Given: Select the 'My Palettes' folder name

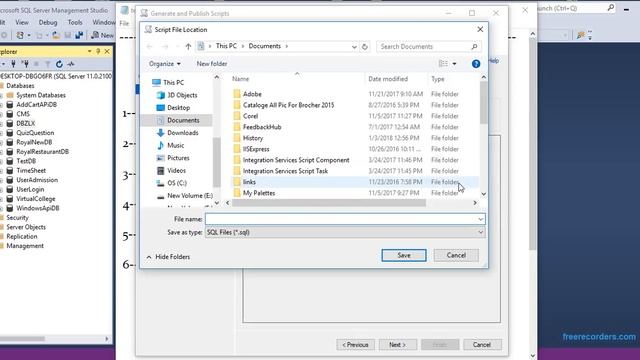Looking at the screenshot, I should pos(259,193).
